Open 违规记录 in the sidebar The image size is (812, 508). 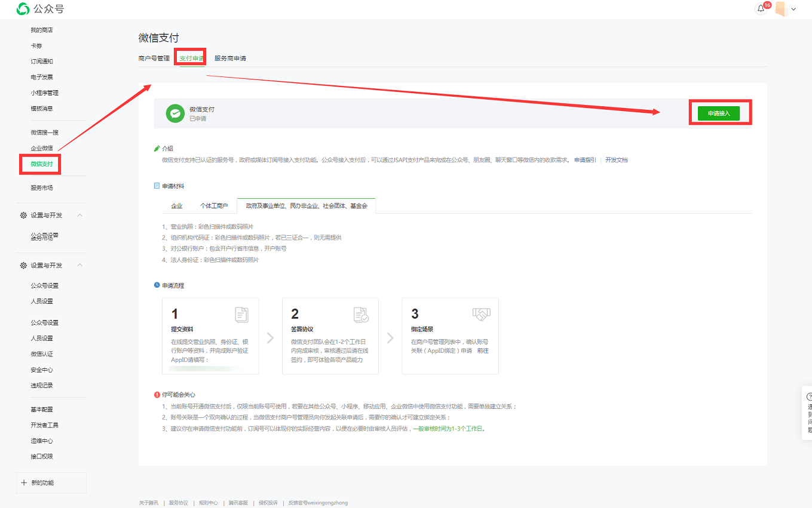tap(42, 386)
